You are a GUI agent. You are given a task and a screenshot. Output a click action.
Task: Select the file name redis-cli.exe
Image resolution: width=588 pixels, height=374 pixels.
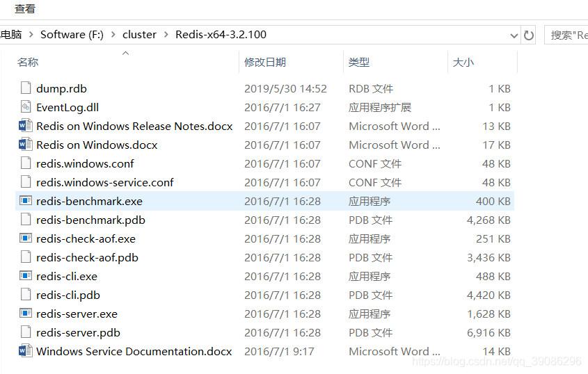[x=67, y=276]
